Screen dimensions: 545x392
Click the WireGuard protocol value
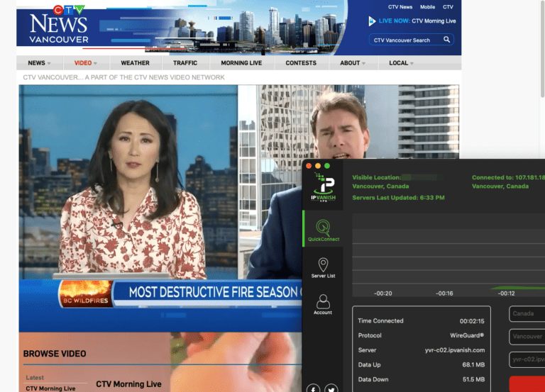pyautogui.click(x=467, y=336)
